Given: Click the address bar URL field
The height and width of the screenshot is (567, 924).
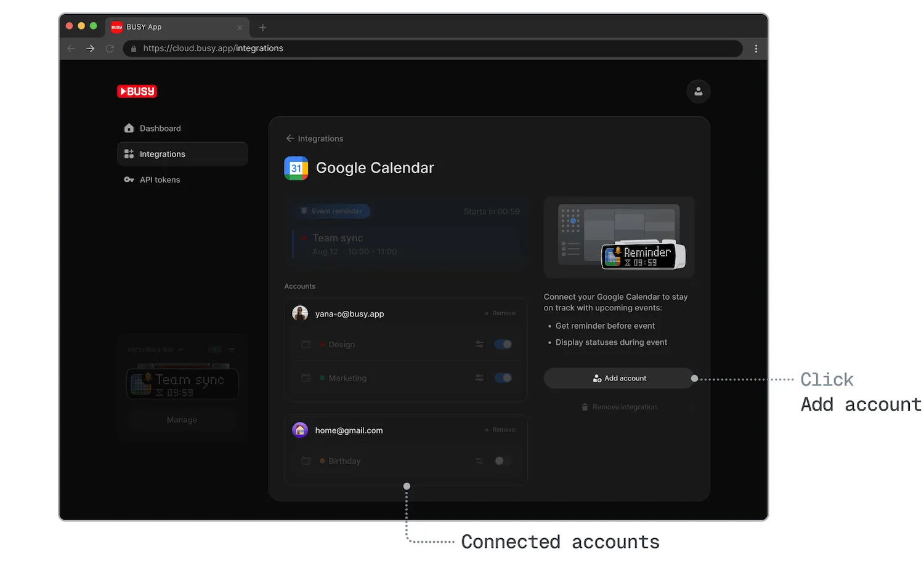Looking at the screenshot, I should pyautogui.click(x=433, y=48).
